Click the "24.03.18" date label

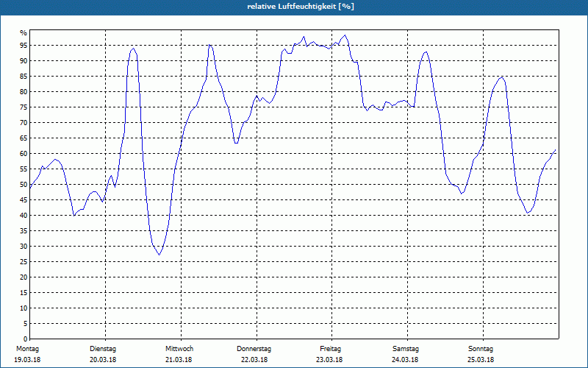click(405, 360)
